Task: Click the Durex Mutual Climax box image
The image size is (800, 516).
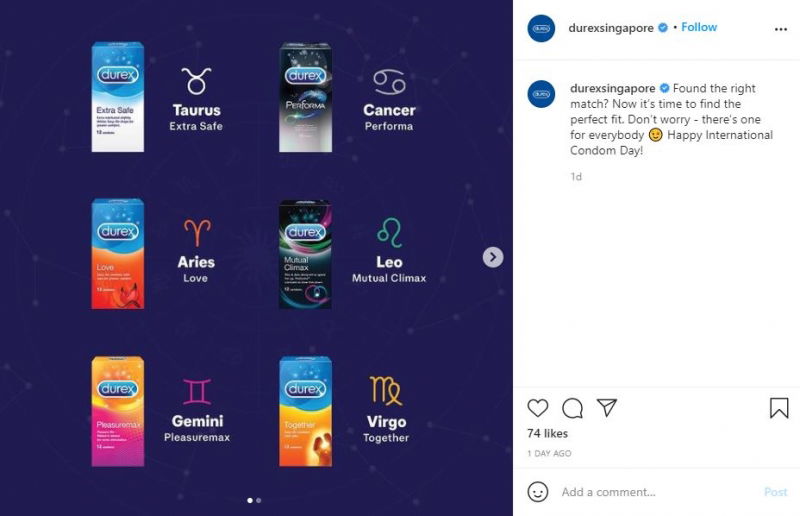Action: tap(305, 254)
